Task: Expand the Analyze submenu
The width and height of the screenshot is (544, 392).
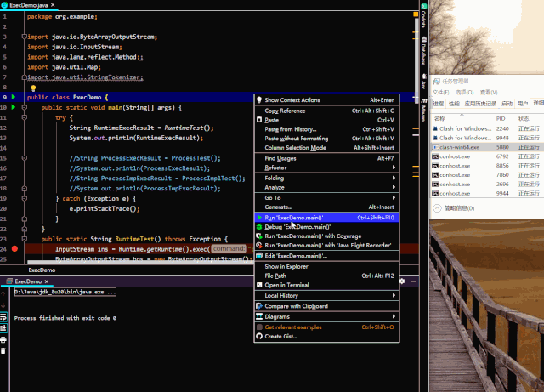Action: [x=326, y=187]
